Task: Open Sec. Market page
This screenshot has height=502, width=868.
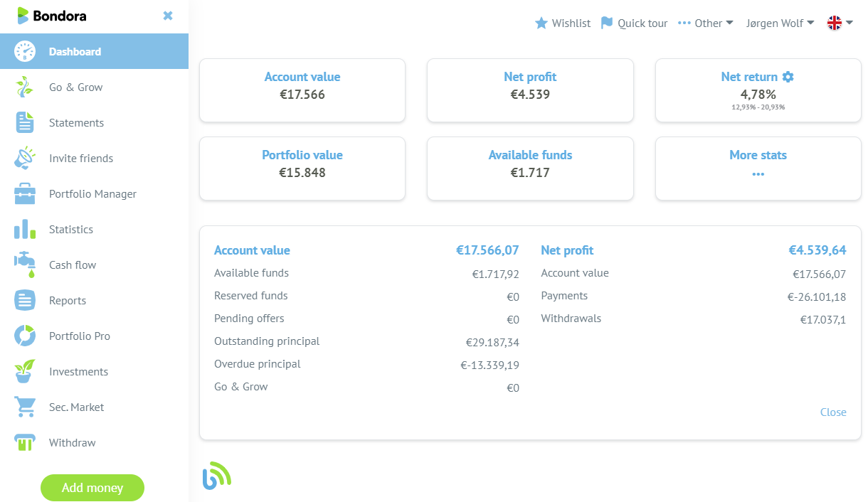Action: pos(94,407)
